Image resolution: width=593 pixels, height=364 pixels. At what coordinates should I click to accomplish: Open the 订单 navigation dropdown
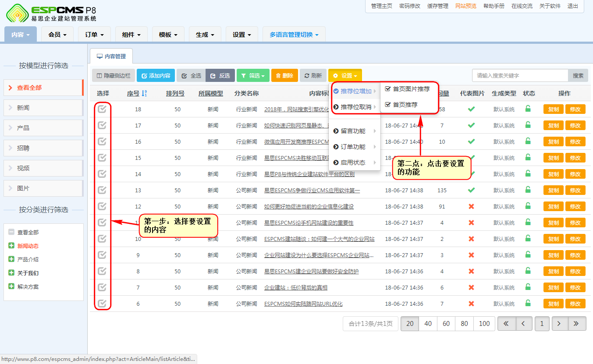pos(94,35)
